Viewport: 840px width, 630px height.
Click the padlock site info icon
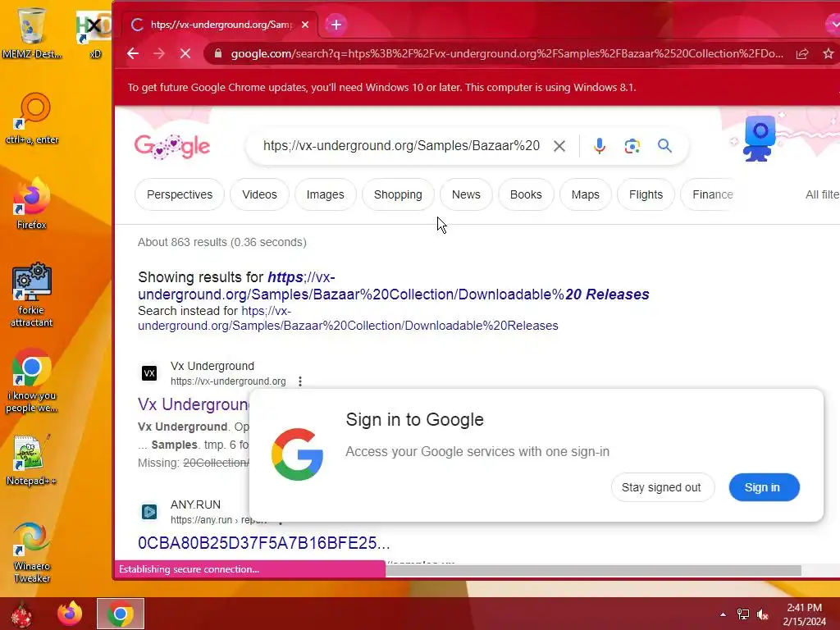point(217,53)
